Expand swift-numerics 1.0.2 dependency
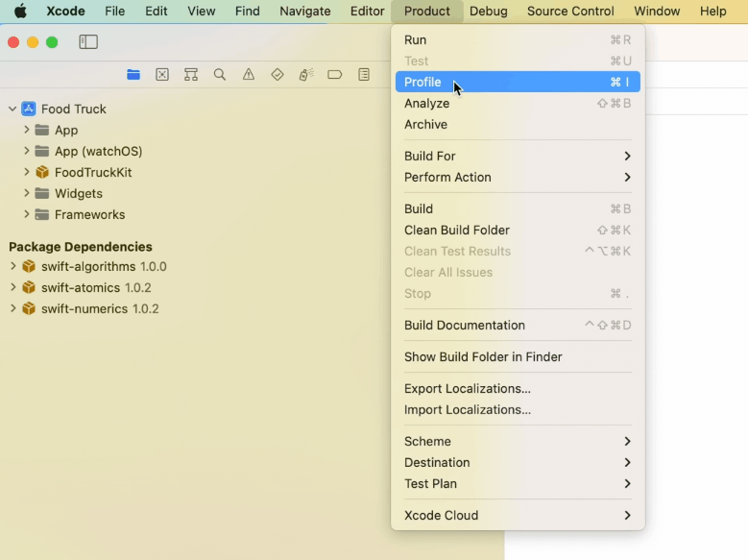Viewport: 748px width, 560px height. [x=13, y=309]
